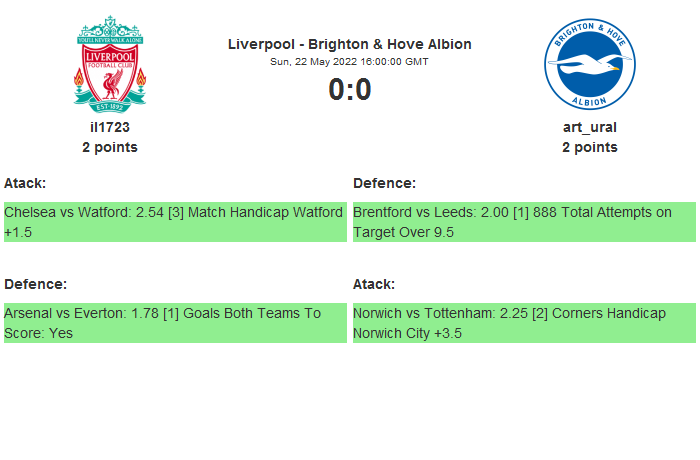The image size is (700, 460).
Task: Click 2 points under art_ural
Action: point(589,147)
